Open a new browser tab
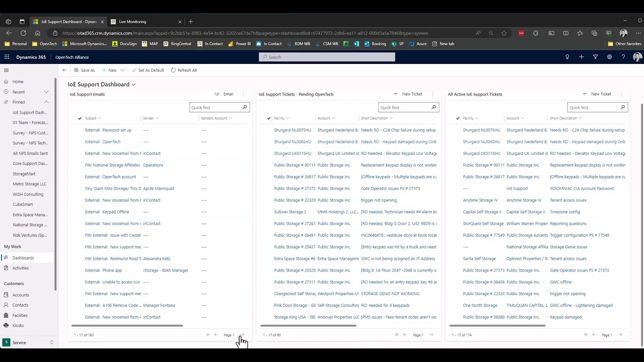This screenshot has height=362, width=644. point(190,22)
